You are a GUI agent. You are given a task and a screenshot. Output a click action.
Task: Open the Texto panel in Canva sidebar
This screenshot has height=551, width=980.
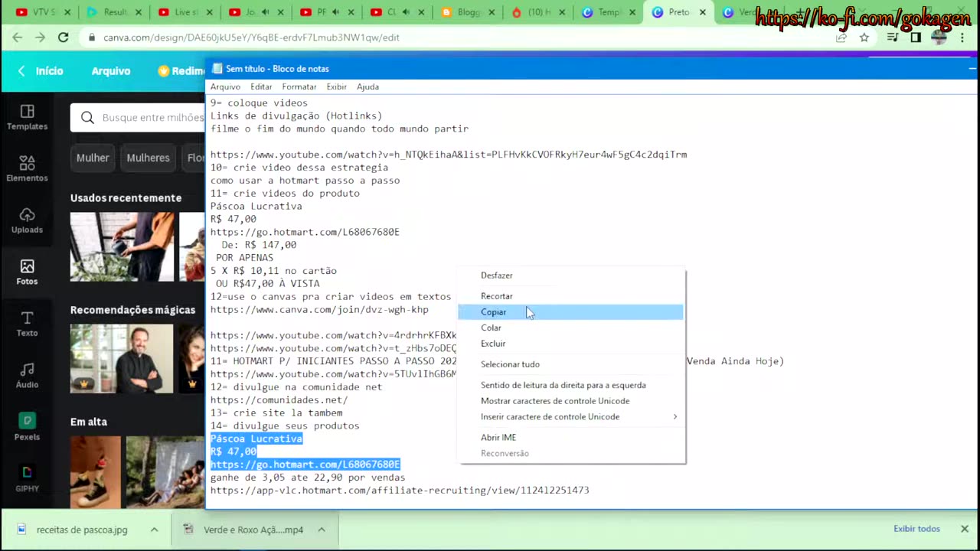28,324
